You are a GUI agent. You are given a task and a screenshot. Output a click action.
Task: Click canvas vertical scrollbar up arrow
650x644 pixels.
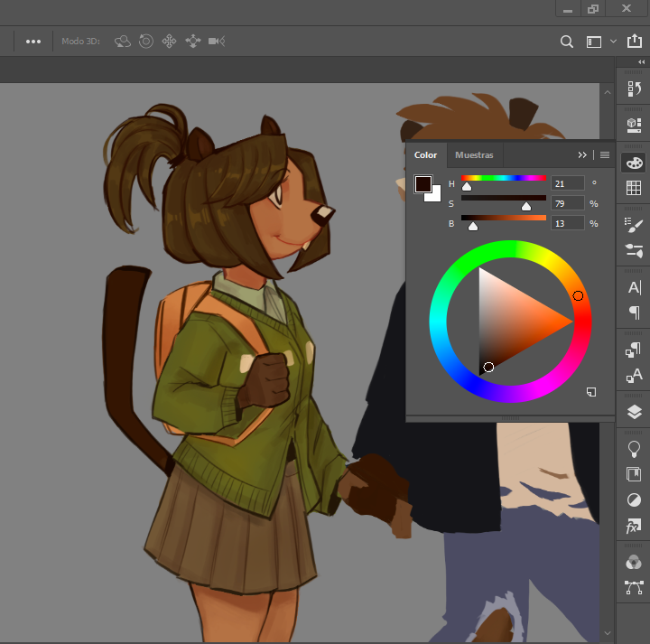pos(608,92)
